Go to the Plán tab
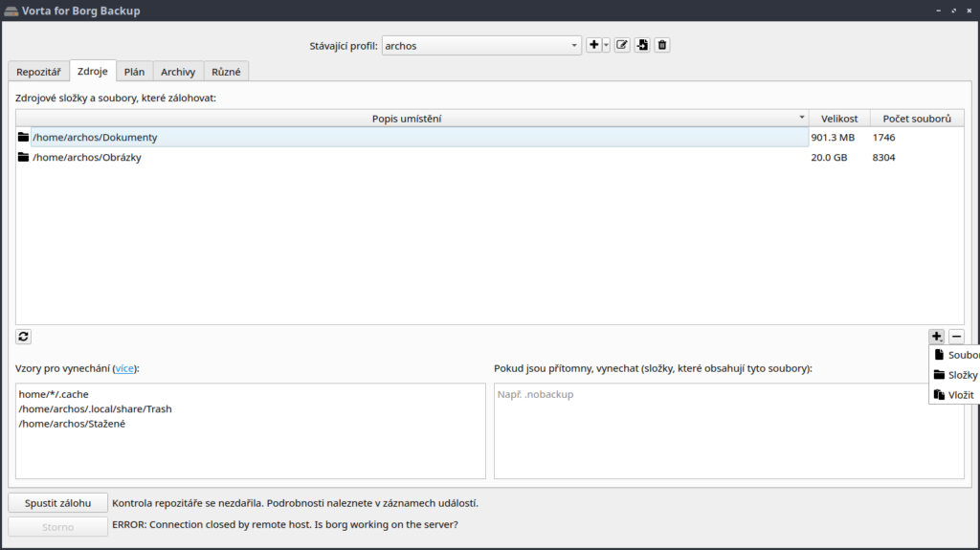 click(x=134, y=71)
